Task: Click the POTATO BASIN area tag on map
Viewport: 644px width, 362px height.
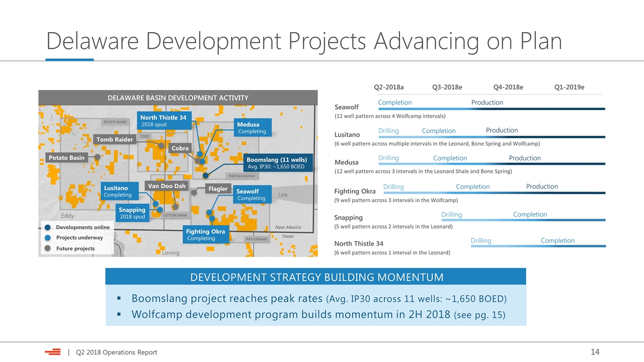Action: point(115,122)
